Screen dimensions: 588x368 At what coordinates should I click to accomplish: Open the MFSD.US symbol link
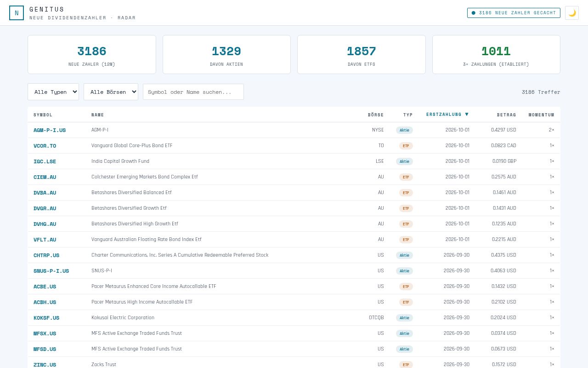(x=45, y=349)
